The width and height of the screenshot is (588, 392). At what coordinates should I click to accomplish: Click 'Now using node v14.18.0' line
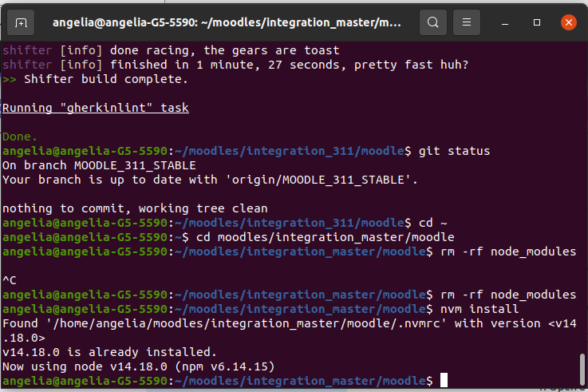click(138, 366)
